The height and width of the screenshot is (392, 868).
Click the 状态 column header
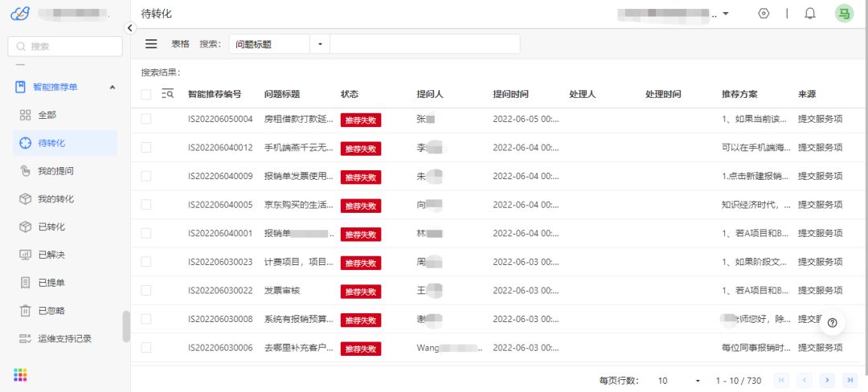(350, 95)
